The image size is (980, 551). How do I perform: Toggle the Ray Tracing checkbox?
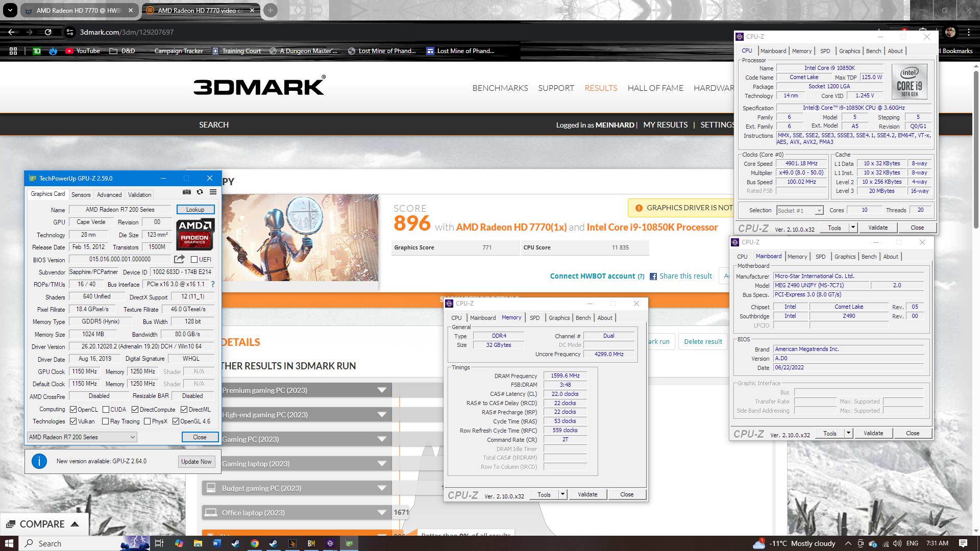tap(106, 421)
